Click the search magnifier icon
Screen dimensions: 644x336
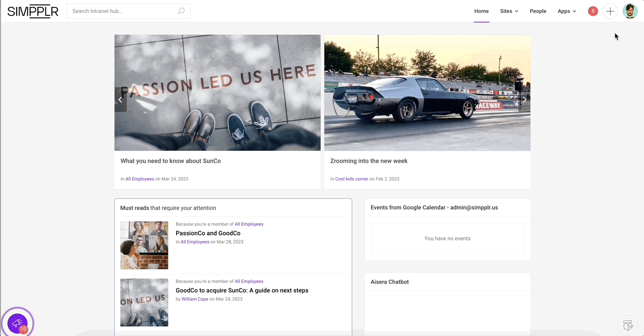pos(181,11)
